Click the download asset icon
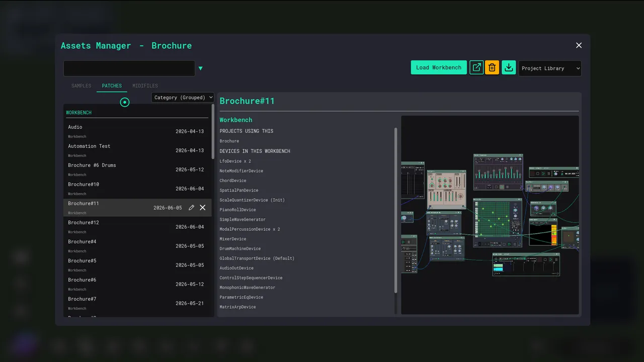644x362 pixels. (x=509, y=67)
